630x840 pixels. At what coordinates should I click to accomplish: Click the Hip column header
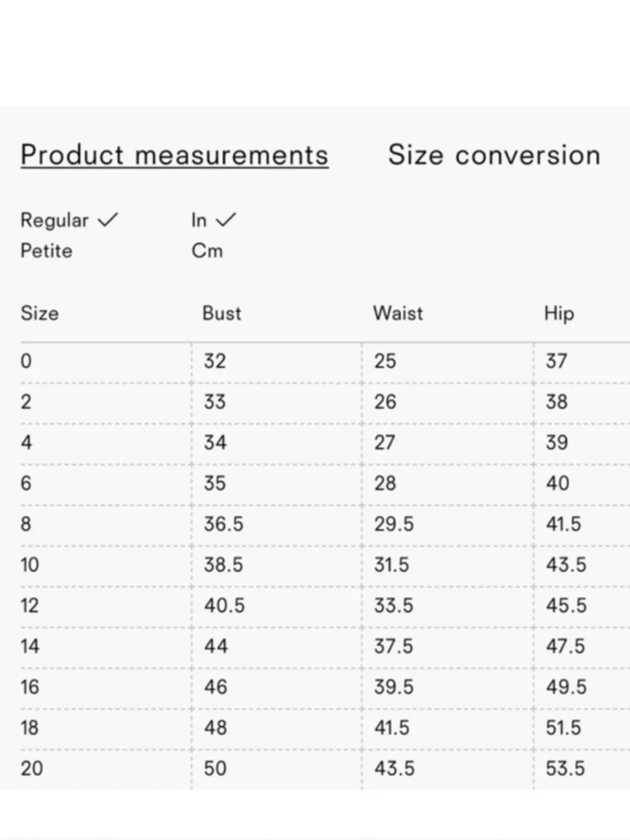[559, 313]
